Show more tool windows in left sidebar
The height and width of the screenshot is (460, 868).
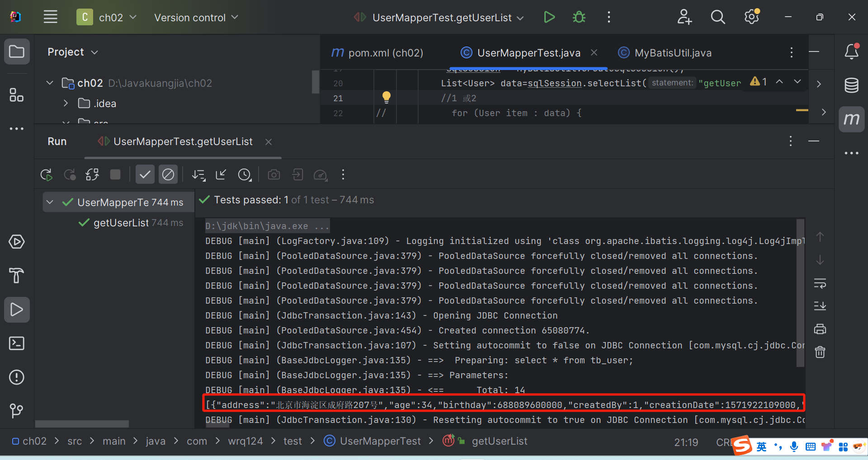click(x=17, y=129)
